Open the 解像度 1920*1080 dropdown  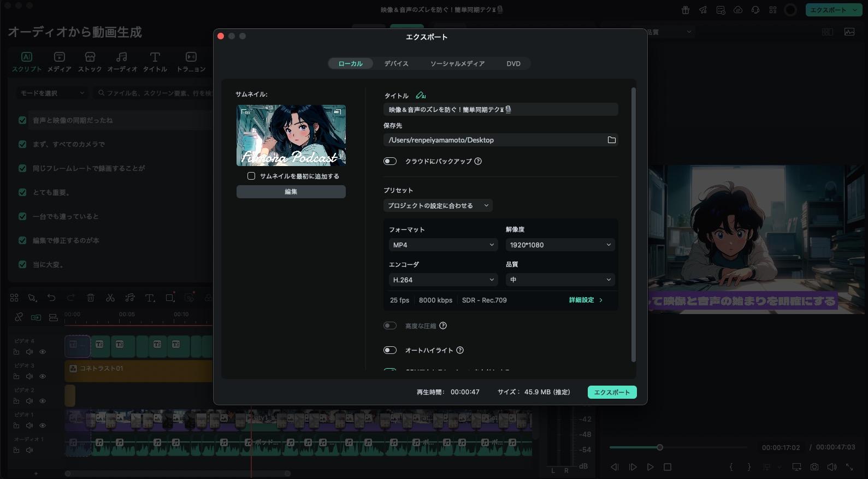[560, 245]
